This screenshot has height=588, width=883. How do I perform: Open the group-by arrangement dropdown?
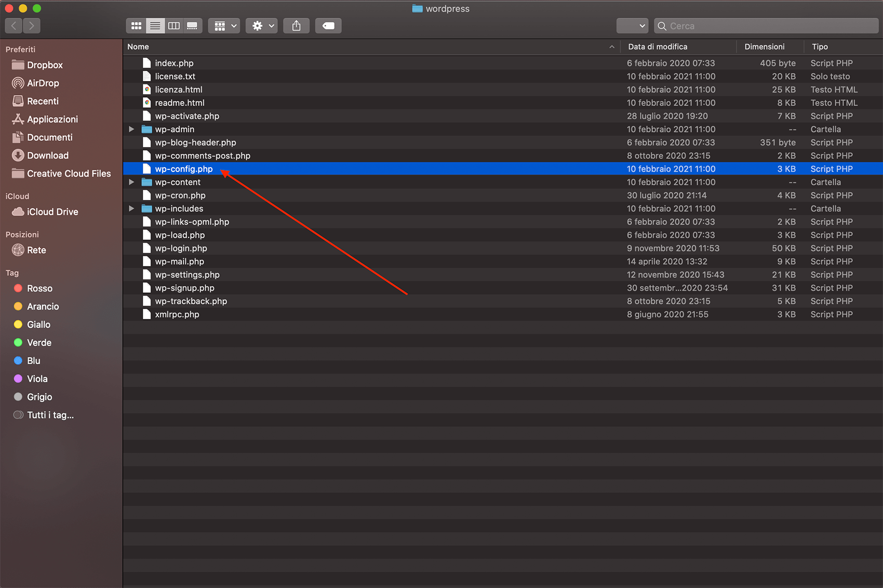coord(224,26)
